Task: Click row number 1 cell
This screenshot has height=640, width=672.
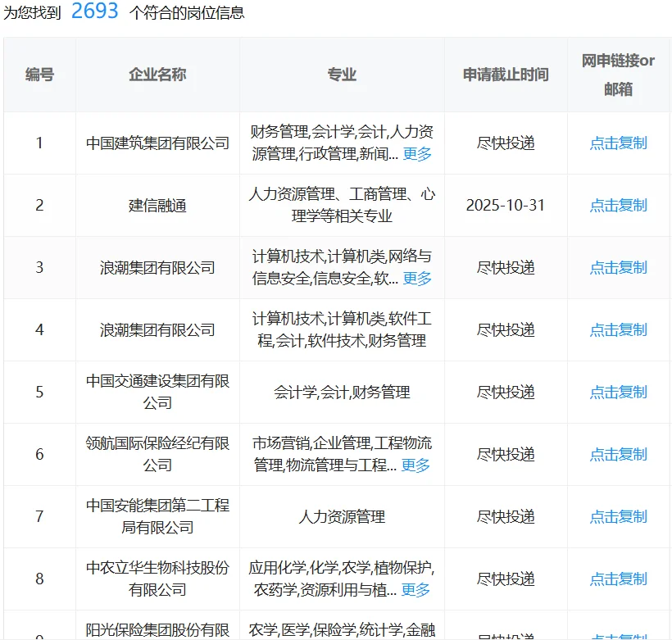Action: click(x=39, y=143)
